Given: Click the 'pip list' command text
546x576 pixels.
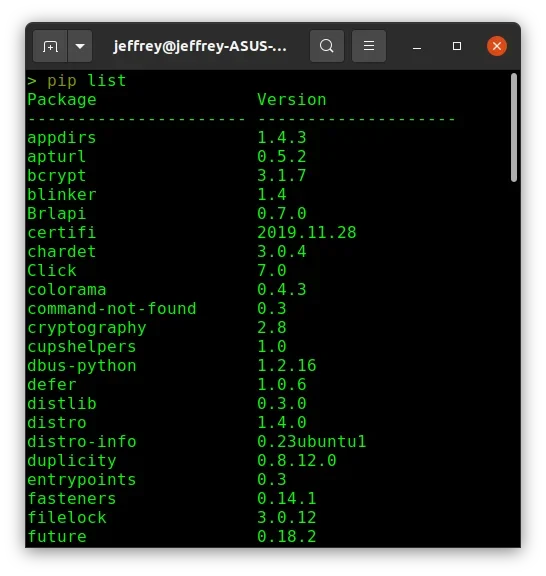Looking at the screenshot, I should [87, 81].
